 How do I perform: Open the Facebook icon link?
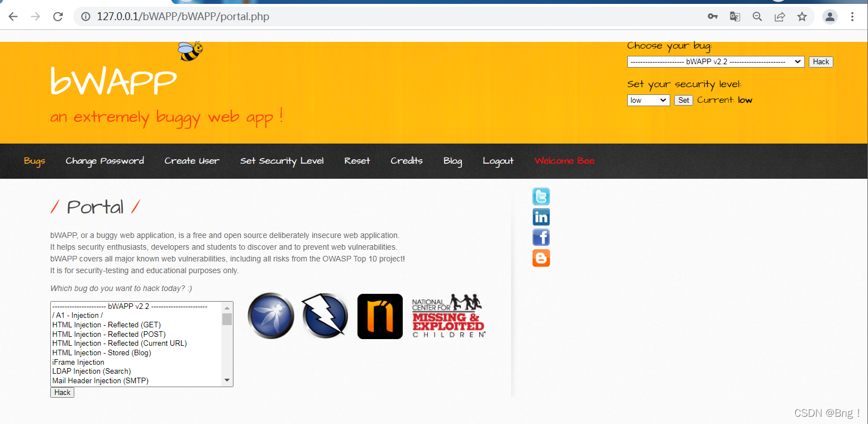pos(541,237)
